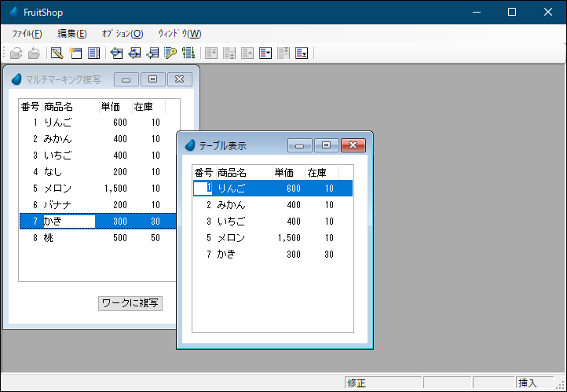Click the new window icon with star
This screenshot has height=392, width=567.
coord(75,53)
